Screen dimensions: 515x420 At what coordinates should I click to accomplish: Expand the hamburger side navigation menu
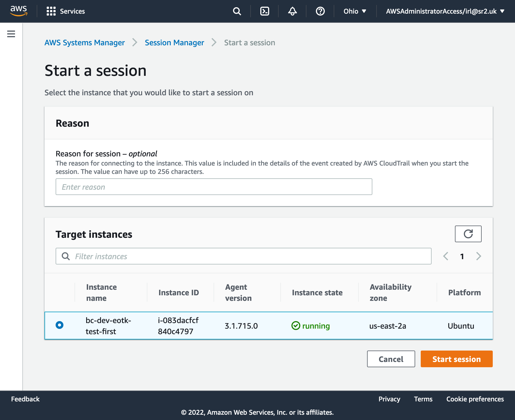point(11,34)
